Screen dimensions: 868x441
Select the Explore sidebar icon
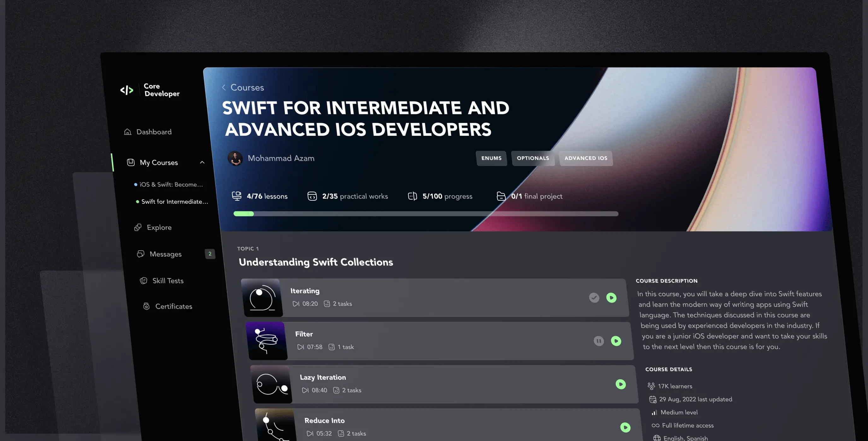(x=138, y=227)
